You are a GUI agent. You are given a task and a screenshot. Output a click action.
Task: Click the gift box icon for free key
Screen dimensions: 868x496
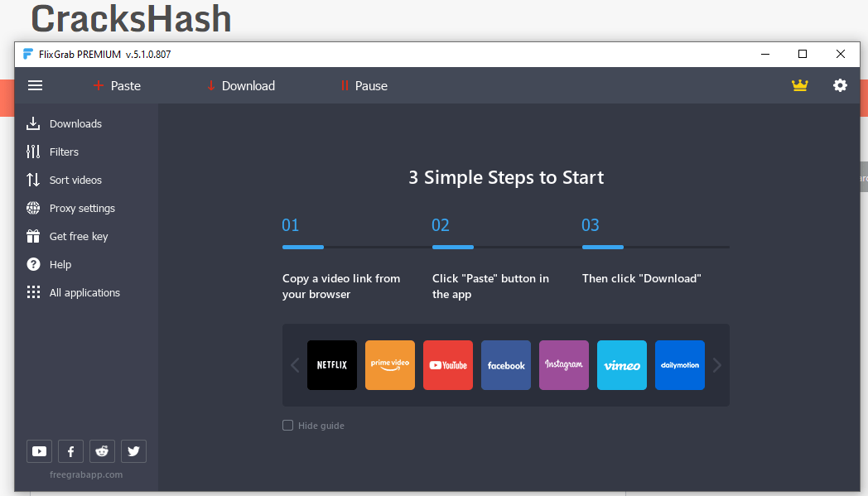tap(33, 236)
